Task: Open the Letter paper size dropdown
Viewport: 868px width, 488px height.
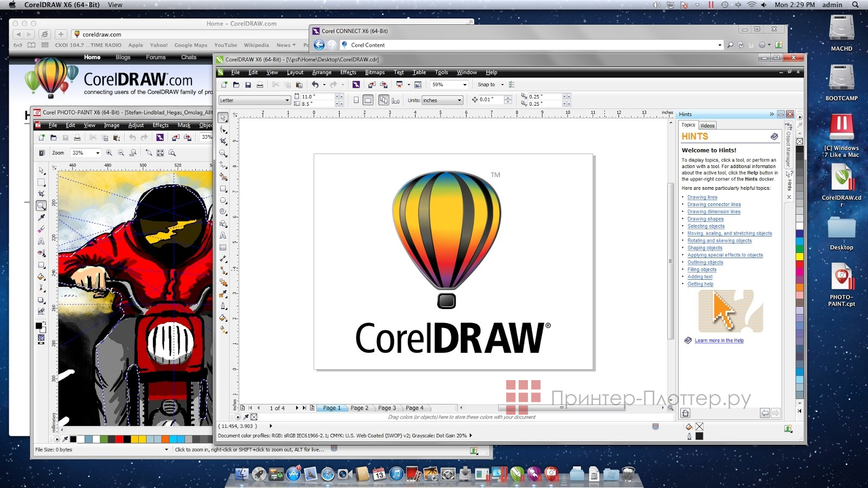Action: point(288,100)
